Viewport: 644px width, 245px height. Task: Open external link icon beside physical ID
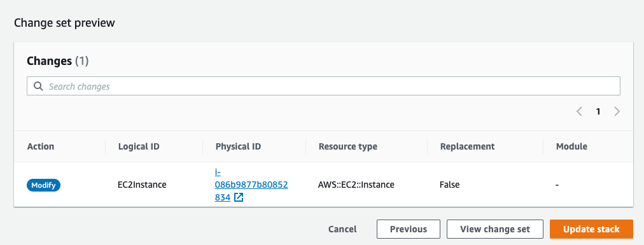coord(239,197)
